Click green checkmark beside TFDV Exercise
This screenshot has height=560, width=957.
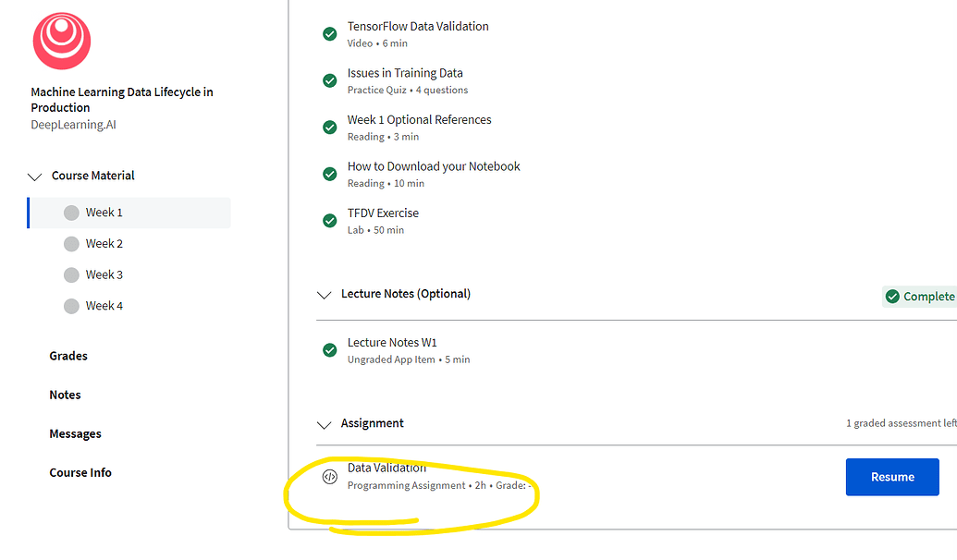(329, 221)
